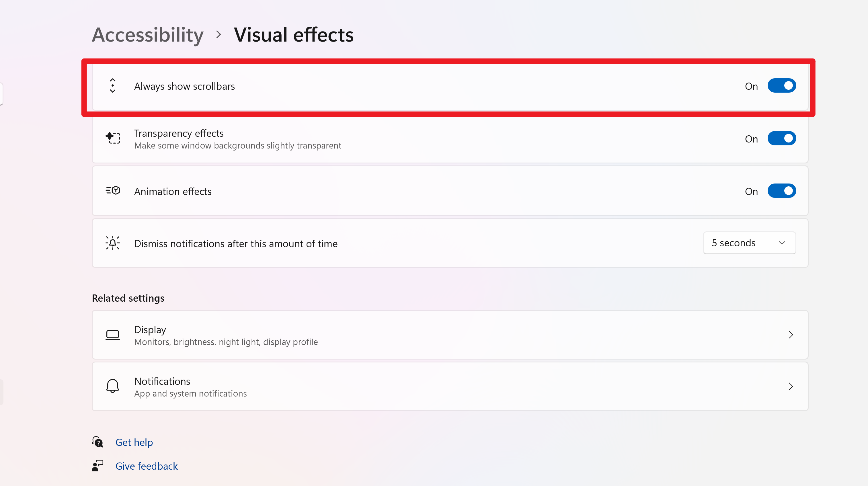The image size is (868, 486).
Task: Click the Notifications bell icon
Action: [x=112, y=386]
